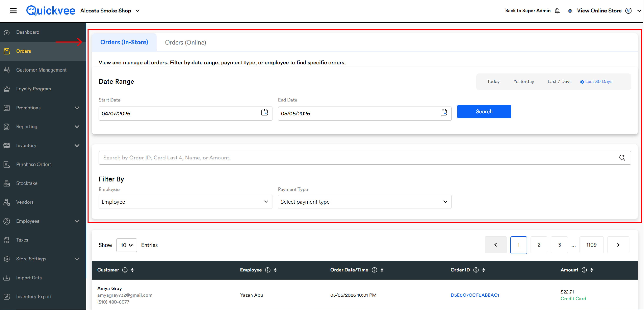This screenshot has width=644, height=310.
Task: Expand the user account dropdown arrow
Action: tap(639, 11)
